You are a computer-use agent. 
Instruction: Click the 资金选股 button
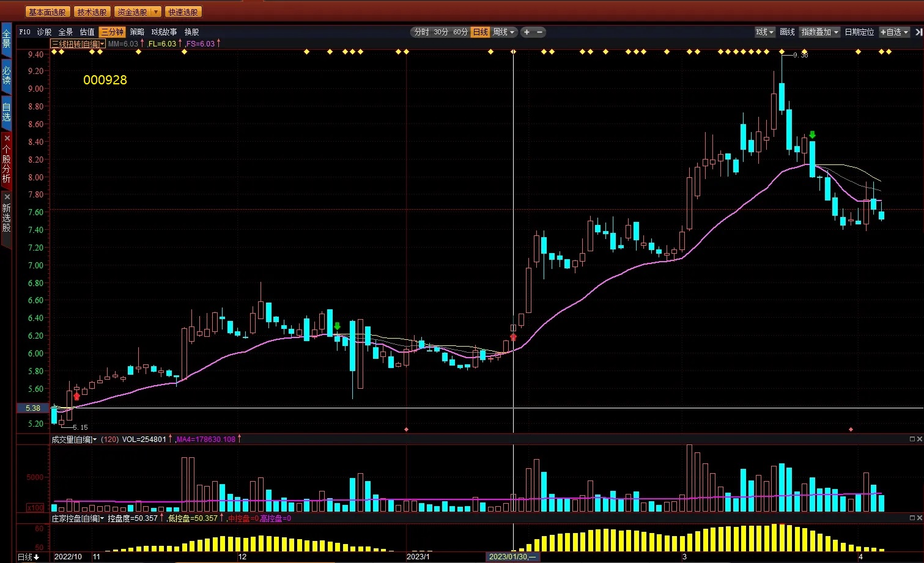click(132, 12)
